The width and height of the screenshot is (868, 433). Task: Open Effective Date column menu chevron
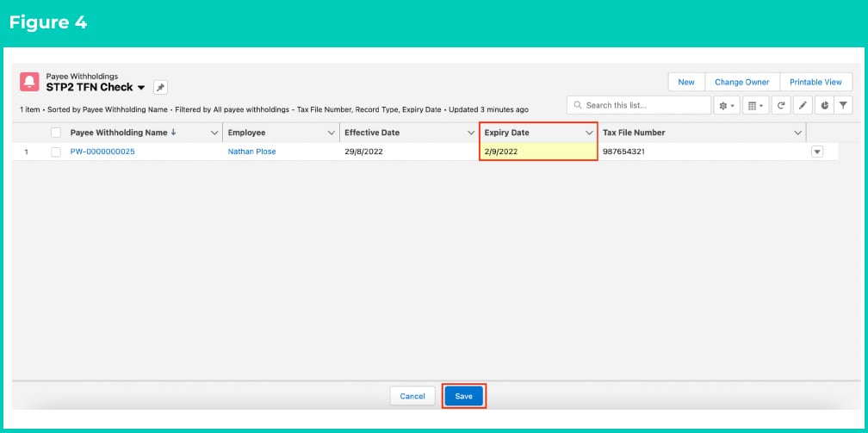(471, 133)
